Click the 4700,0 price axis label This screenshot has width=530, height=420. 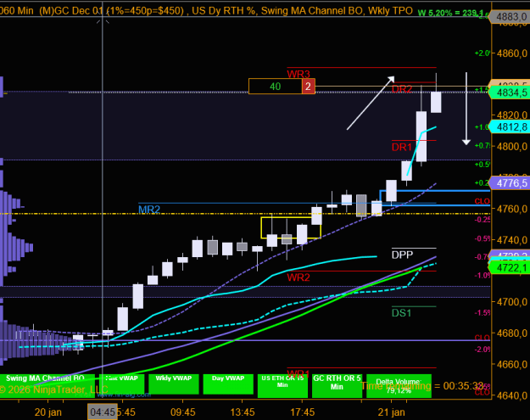512,302
